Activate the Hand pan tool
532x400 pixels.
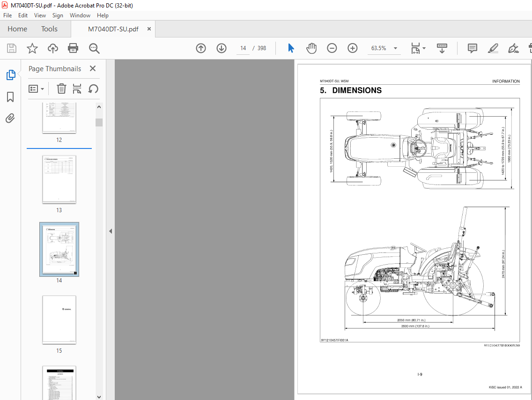coord(311,48)
